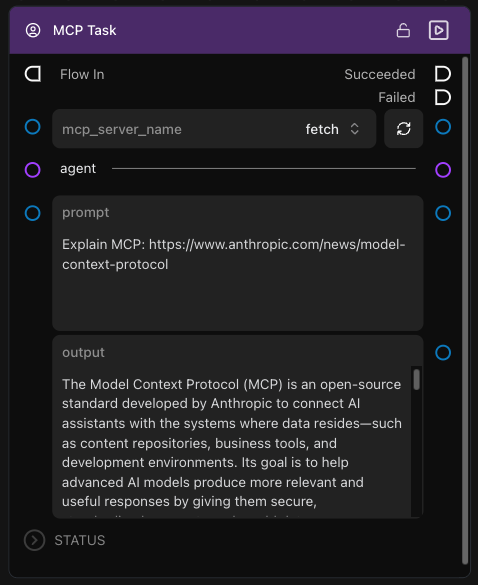Click the Failed output connector
Viewport: 478px width, 585px height.
point(443,97)
